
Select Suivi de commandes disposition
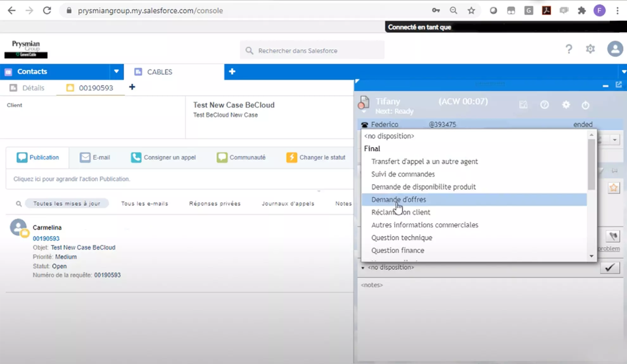474,174
